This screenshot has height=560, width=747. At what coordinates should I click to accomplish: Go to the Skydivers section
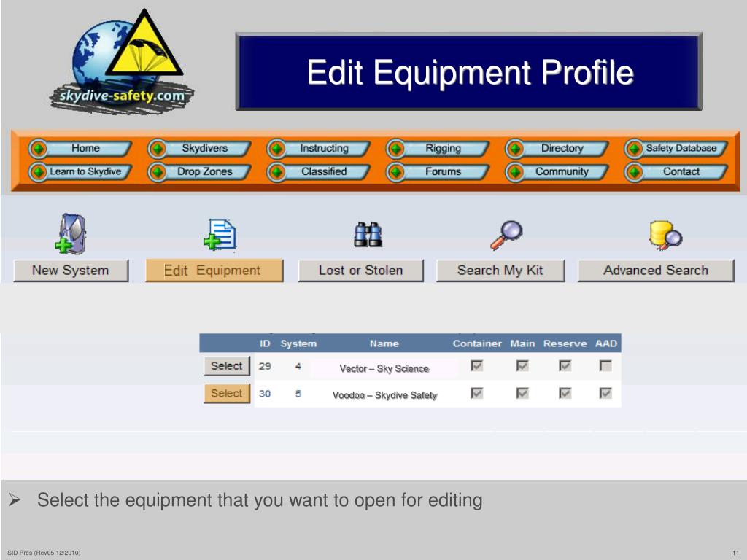(204, 148)
